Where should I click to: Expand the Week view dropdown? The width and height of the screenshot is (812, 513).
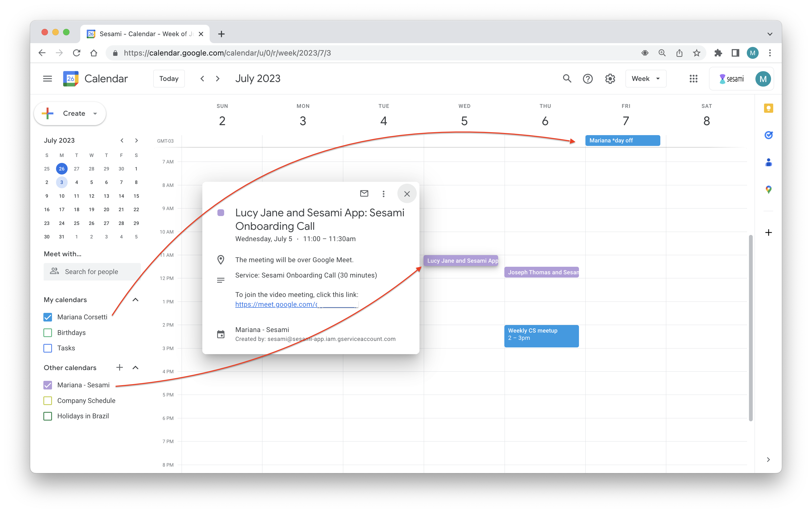644,78
